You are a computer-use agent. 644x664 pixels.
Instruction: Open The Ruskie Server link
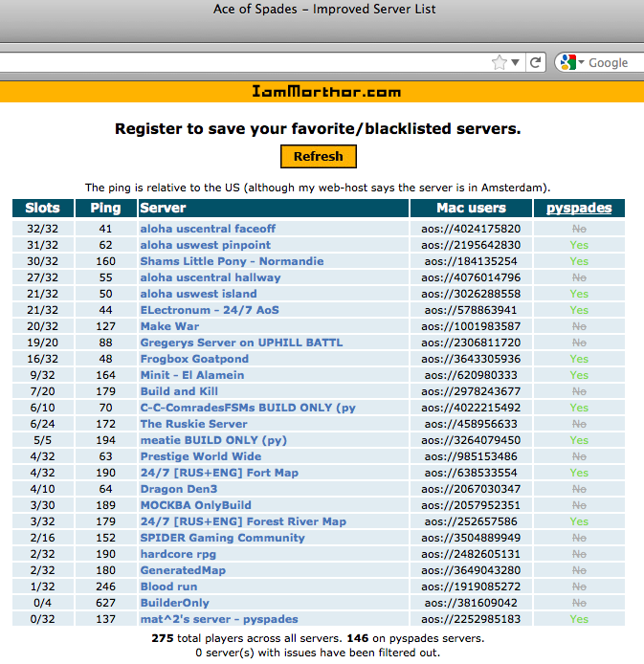point(193,424)
